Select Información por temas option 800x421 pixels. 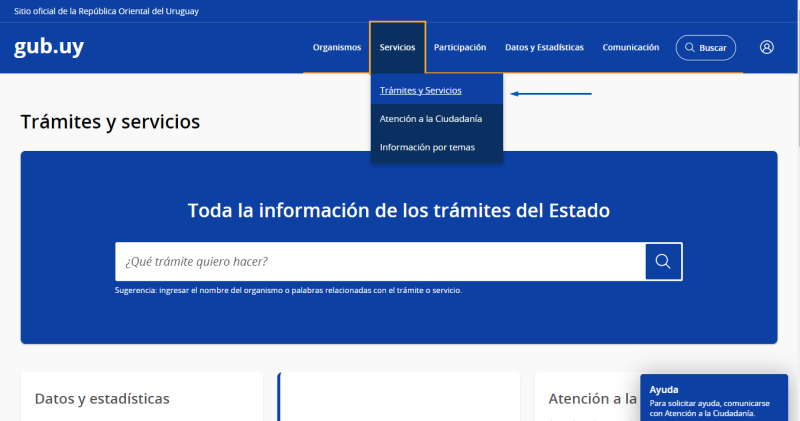(x=427, y=147)
